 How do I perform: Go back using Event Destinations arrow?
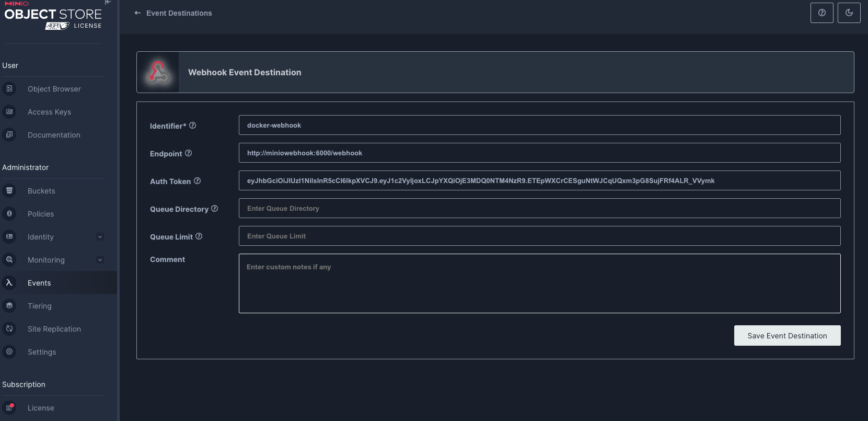click(x=137, y=13)
